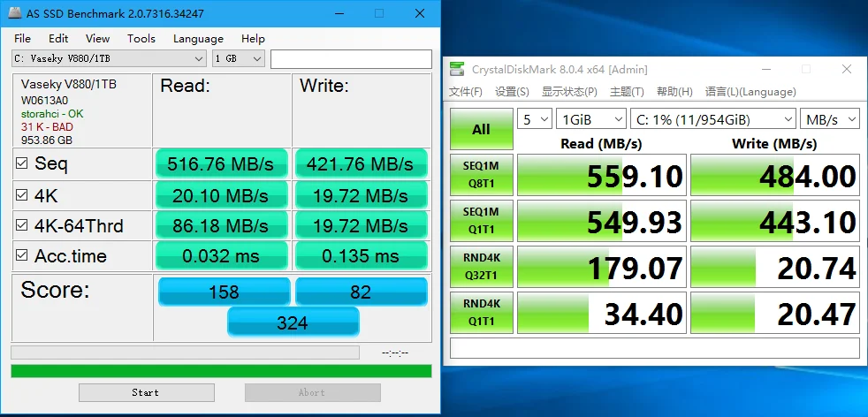The height and width of the screenshot is (417, 868).
Task: Click the 953.86 GB capacity text
Action: click(47, 140)
